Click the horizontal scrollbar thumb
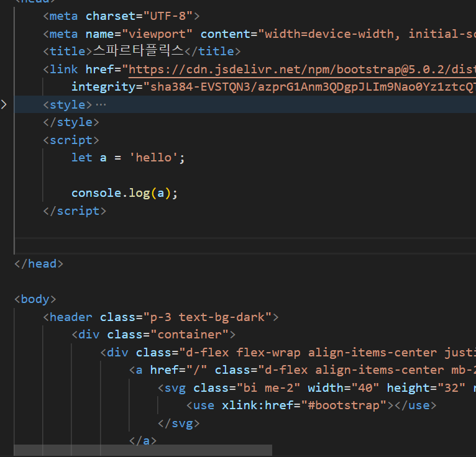The width and height of the screenshot is (476, 457). 143,450
